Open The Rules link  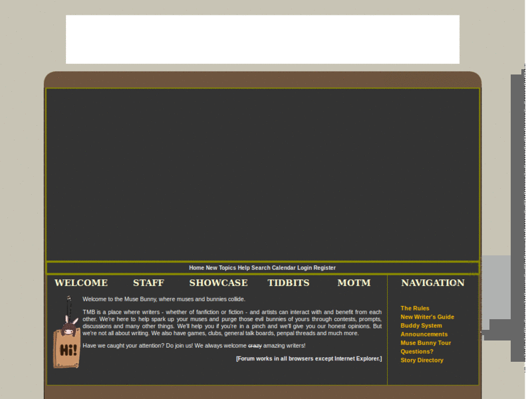[x=414, y=308]
